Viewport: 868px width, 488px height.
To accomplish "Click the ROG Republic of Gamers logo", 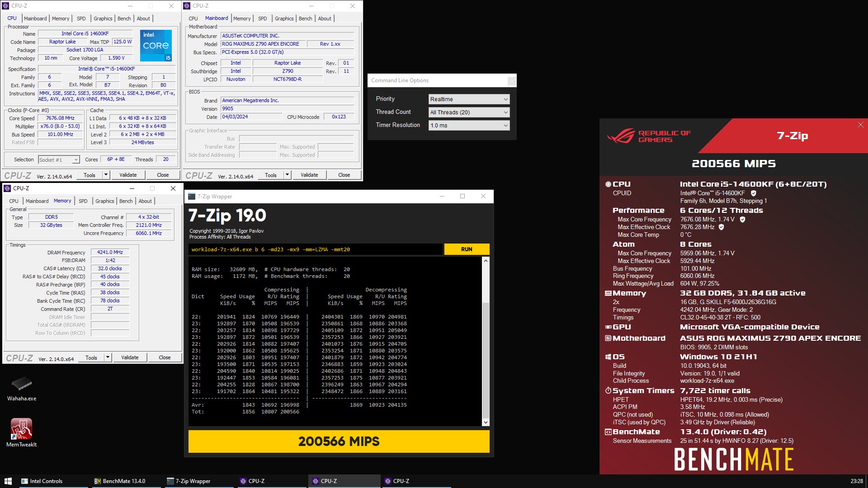I will [649, 136].
